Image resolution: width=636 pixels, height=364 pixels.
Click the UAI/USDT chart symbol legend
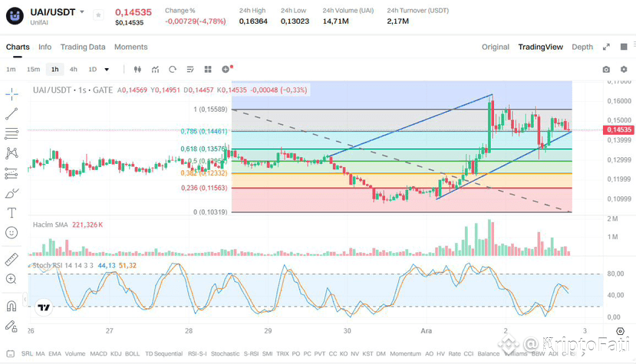click(x=73, y=90)
